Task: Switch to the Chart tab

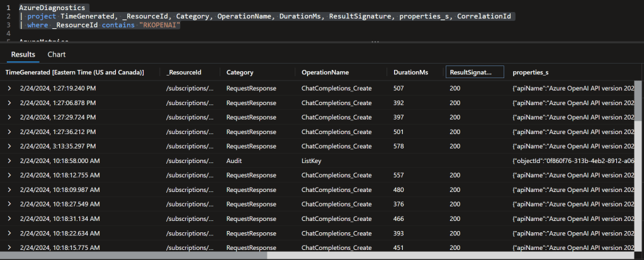Action: coord(57,55)
